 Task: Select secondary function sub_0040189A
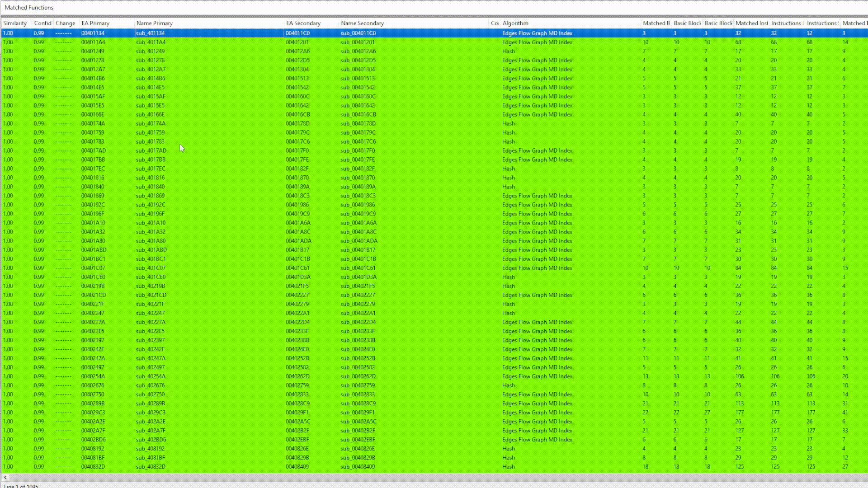(358, 187)
